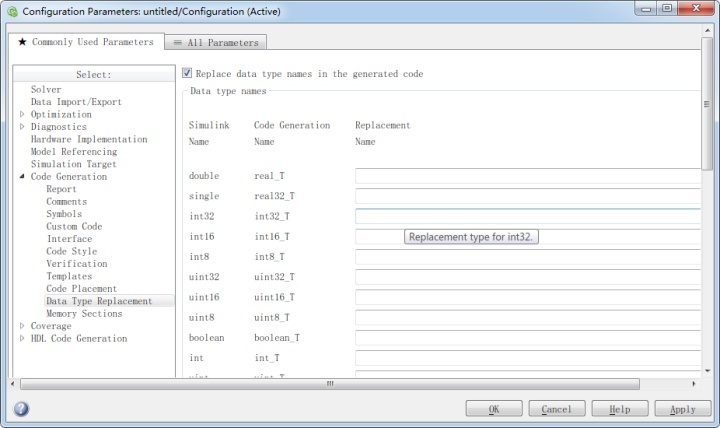Click the replacement name field for boolean

pos(528,338)
